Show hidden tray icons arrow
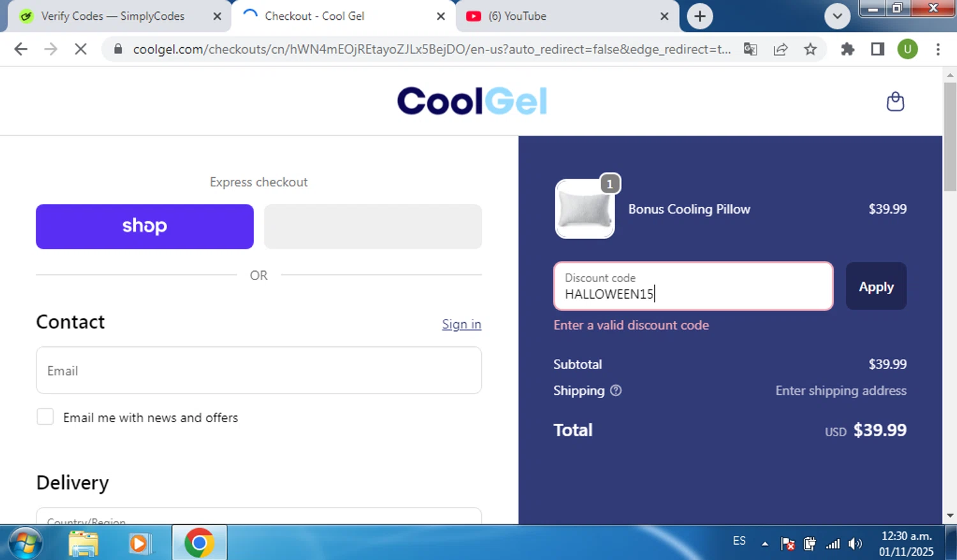 764,543
